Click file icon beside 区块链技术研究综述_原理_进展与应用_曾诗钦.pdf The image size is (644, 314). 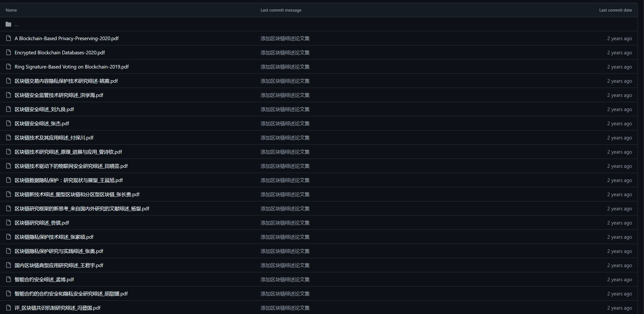click(x=9, y=152)
